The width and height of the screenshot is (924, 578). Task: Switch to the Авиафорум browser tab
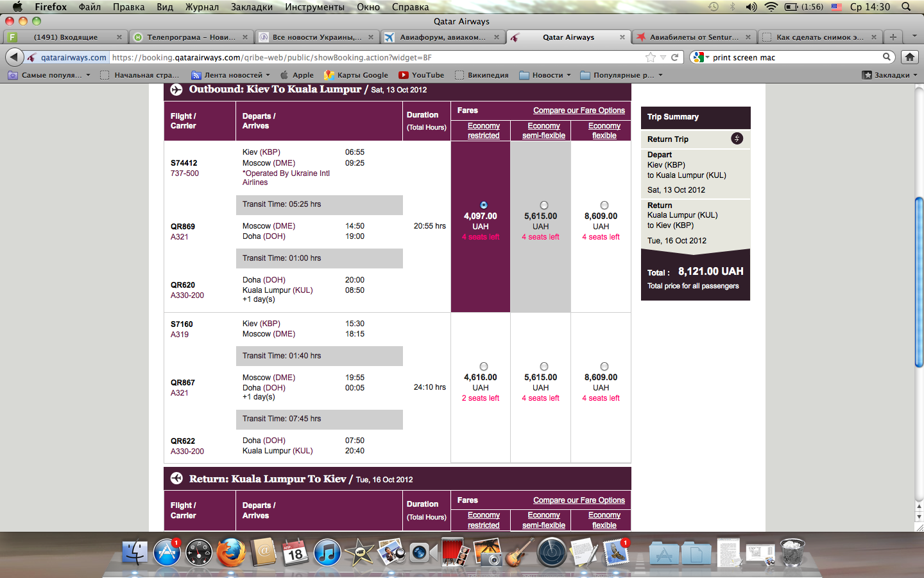[441, 37]
